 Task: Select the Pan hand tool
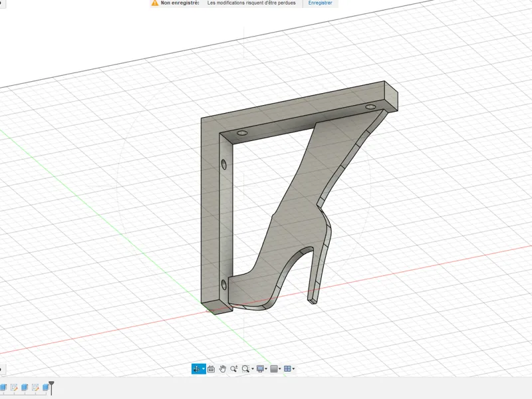tap(223, 369)
